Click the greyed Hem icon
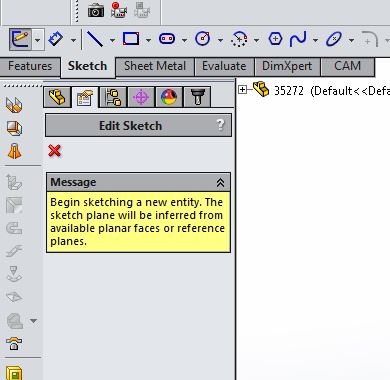 click(x=14, y=228)
